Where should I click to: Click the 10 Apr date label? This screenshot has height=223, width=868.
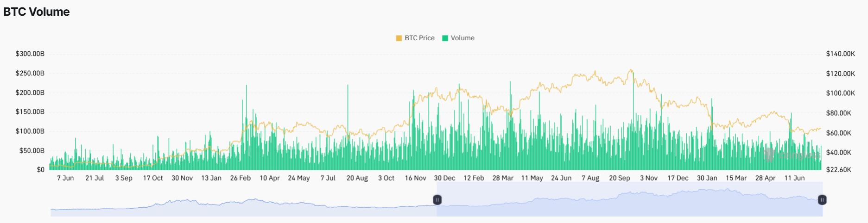tap(270, 178)
